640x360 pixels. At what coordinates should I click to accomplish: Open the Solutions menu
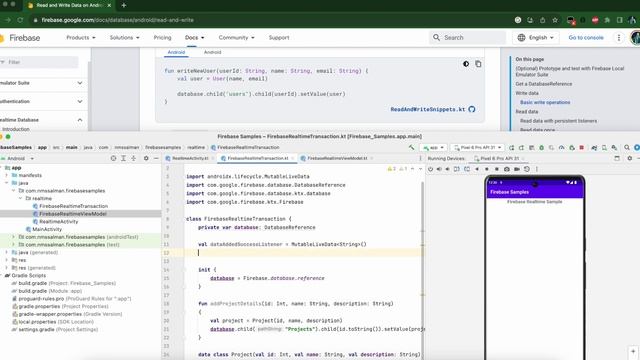(124, 38)
